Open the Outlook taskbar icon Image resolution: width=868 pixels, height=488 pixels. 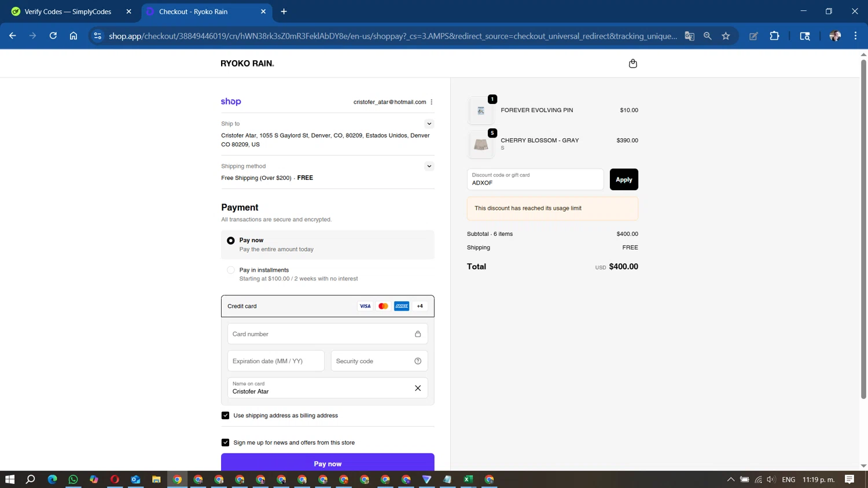pos(135,479)
